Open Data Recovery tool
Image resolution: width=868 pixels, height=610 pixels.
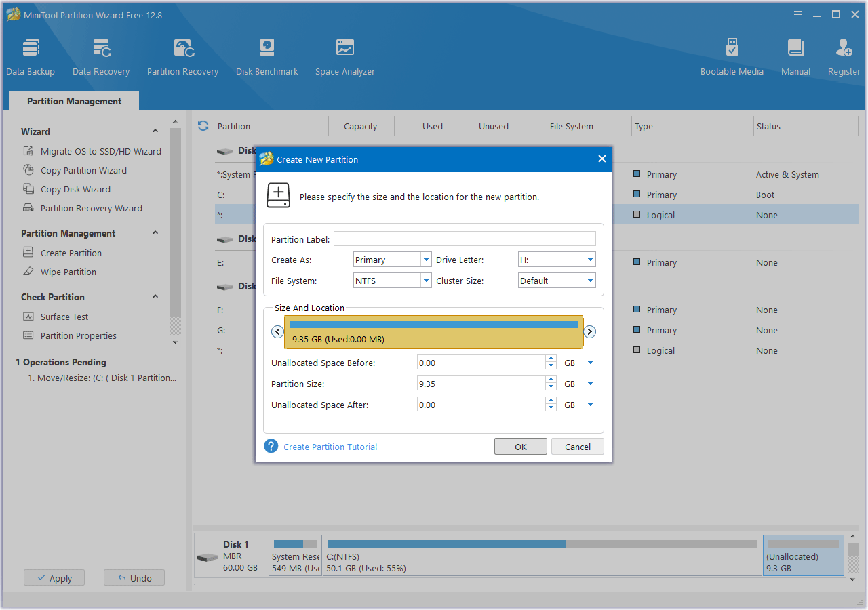(x=101, y=57)
